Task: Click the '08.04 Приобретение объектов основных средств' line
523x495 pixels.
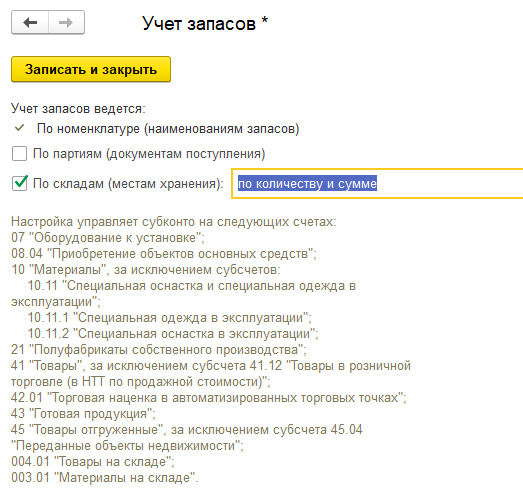Action: pos(164,254)
